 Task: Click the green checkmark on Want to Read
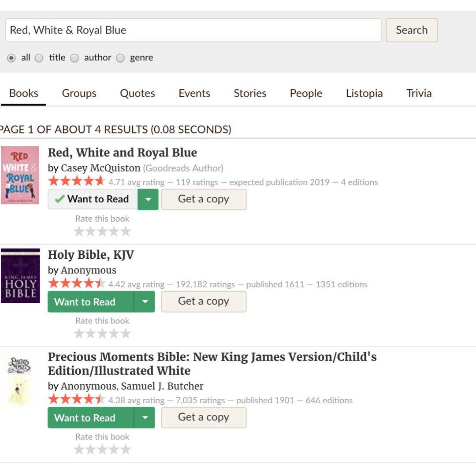click(59, 199)
